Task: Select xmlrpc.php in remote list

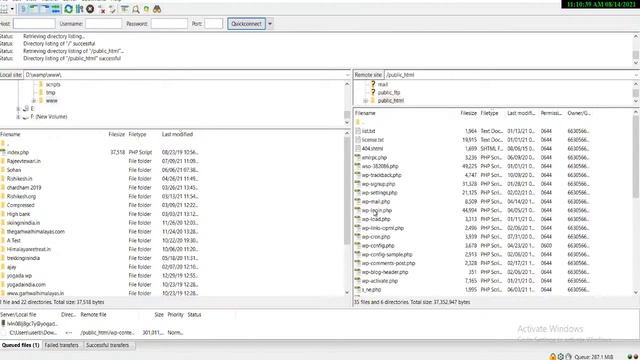Action: [374, 158]
